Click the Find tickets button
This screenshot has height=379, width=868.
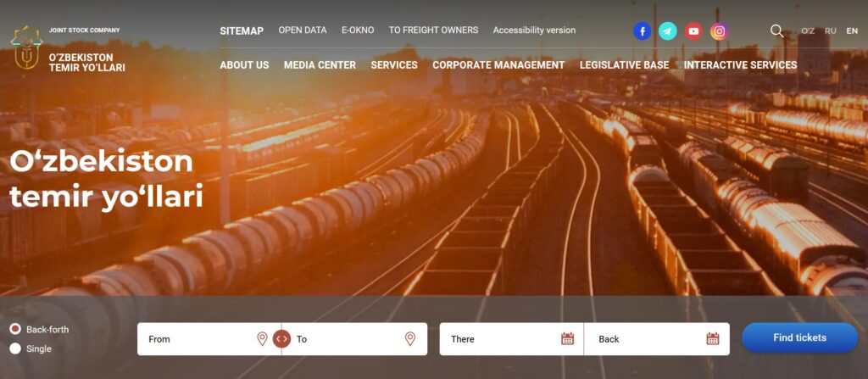(800, 338)
